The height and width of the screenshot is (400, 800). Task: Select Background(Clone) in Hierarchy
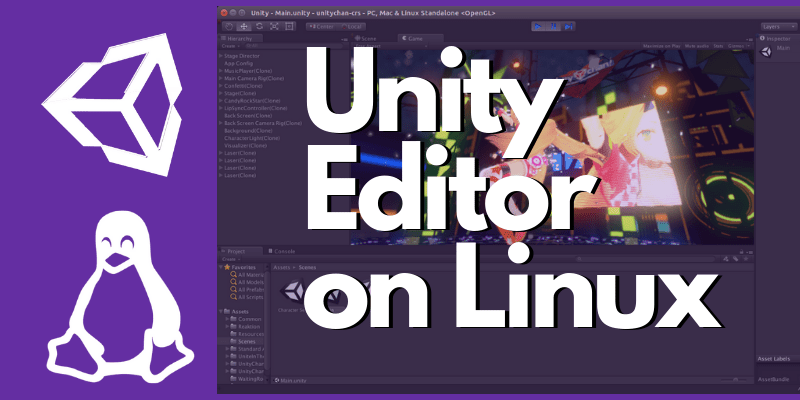248,131
